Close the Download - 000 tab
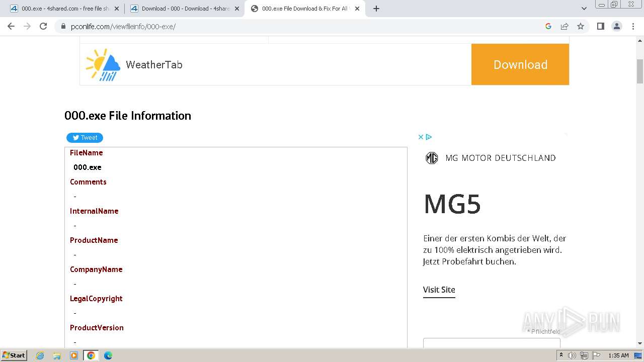 click(x=237, y=9)
